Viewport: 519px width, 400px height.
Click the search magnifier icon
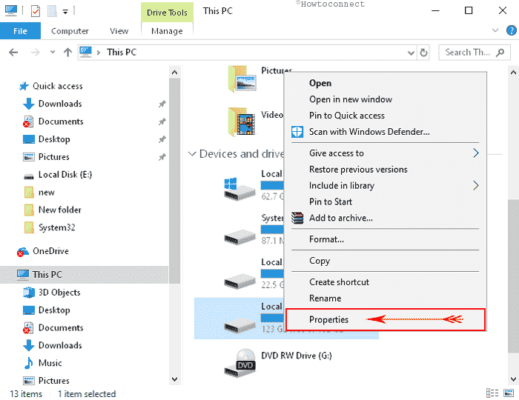500,52
